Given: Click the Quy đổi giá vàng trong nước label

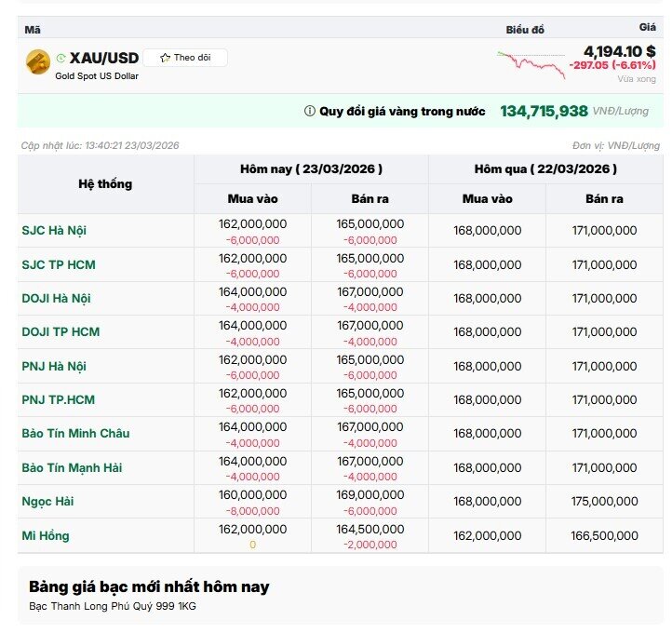Looking at the screenshot, I should (402, 112).
